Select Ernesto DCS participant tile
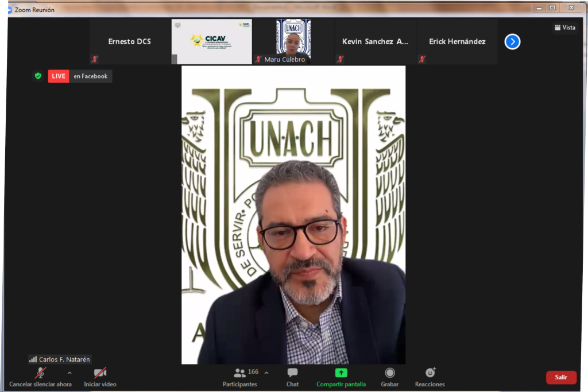 pos(130,41)
